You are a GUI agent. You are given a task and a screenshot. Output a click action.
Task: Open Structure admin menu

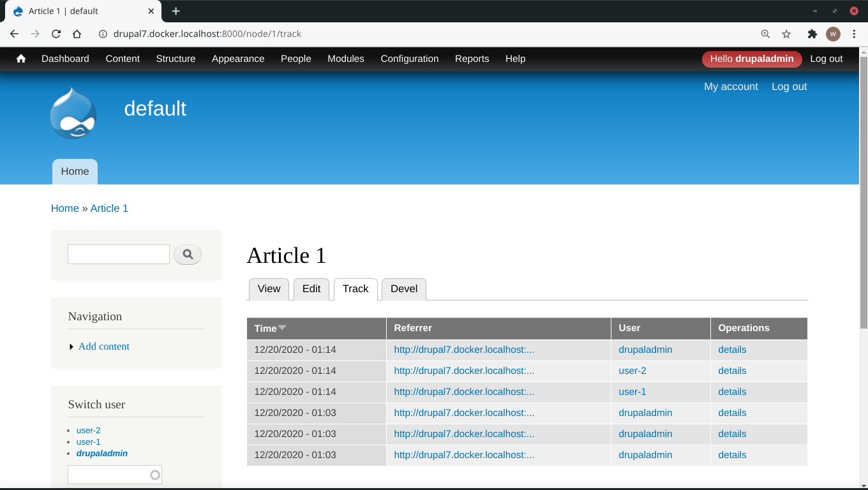176,59
